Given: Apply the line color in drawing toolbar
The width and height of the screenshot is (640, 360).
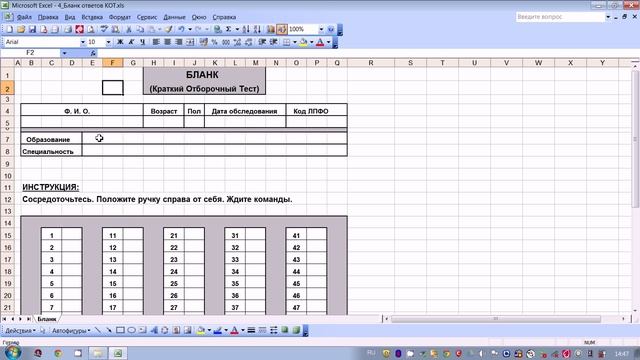Looking at the screenshot, I should click(218, 330).
